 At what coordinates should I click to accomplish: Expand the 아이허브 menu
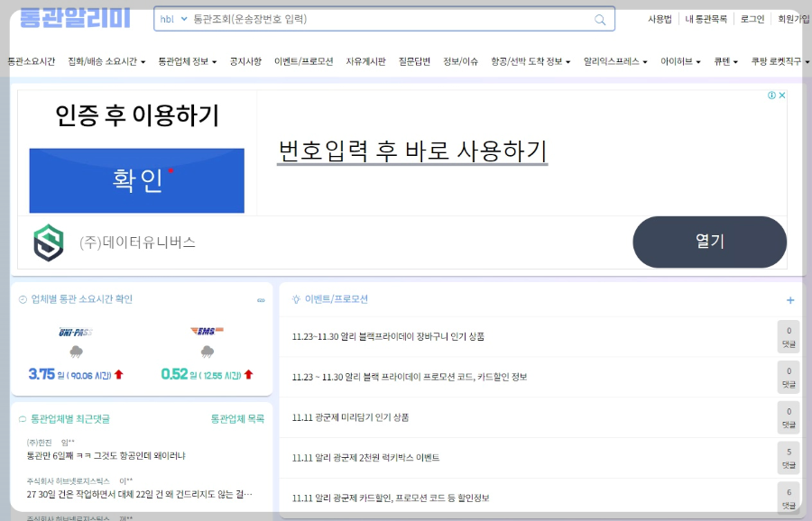pos(680,61)
